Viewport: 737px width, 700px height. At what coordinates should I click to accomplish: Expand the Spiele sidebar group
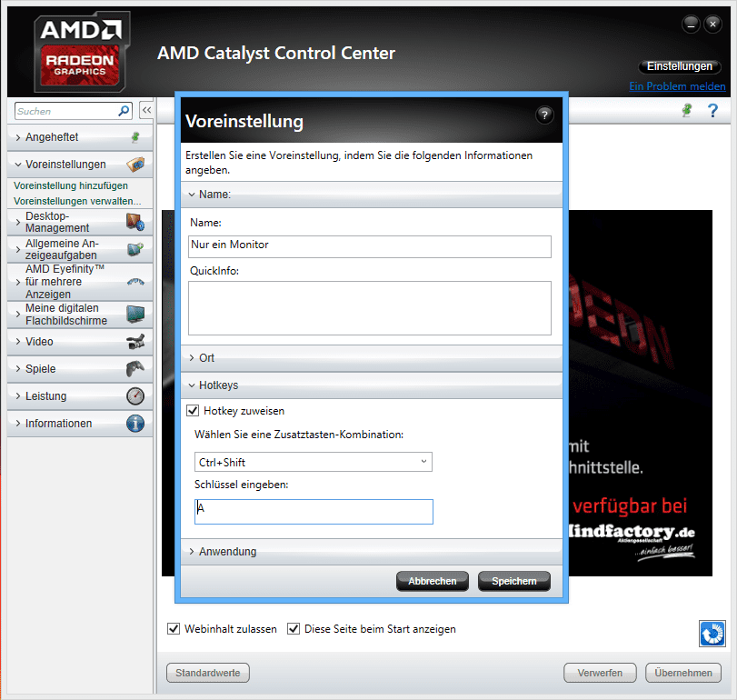(80, 369)
